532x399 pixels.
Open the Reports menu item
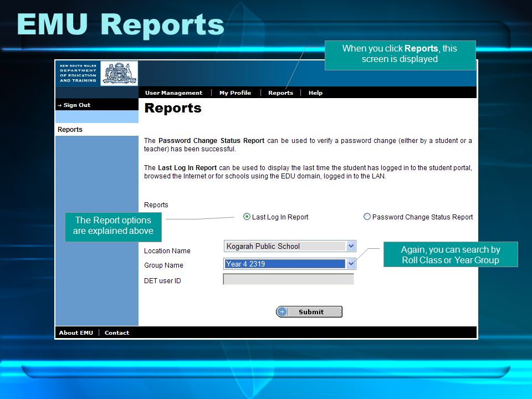pos(280,93)
